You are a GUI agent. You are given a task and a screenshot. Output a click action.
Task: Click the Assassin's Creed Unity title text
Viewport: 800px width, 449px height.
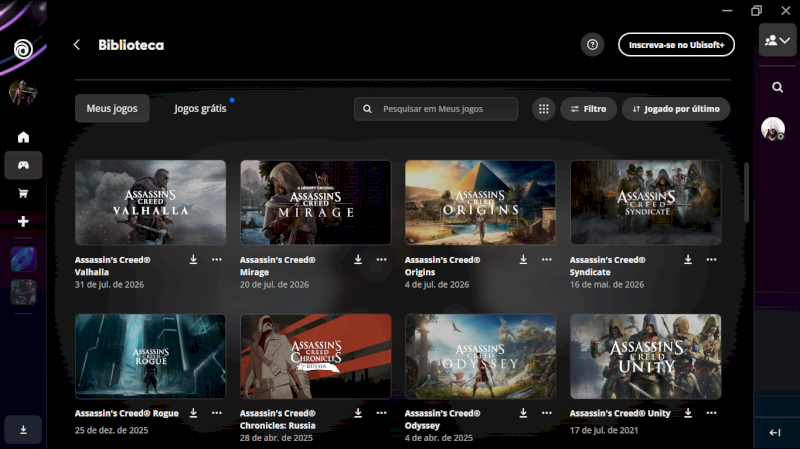point(620,413)
